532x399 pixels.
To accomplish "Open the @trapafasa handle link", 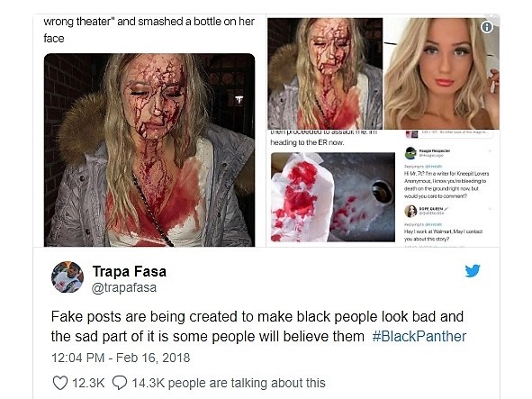I will (124, 287).
